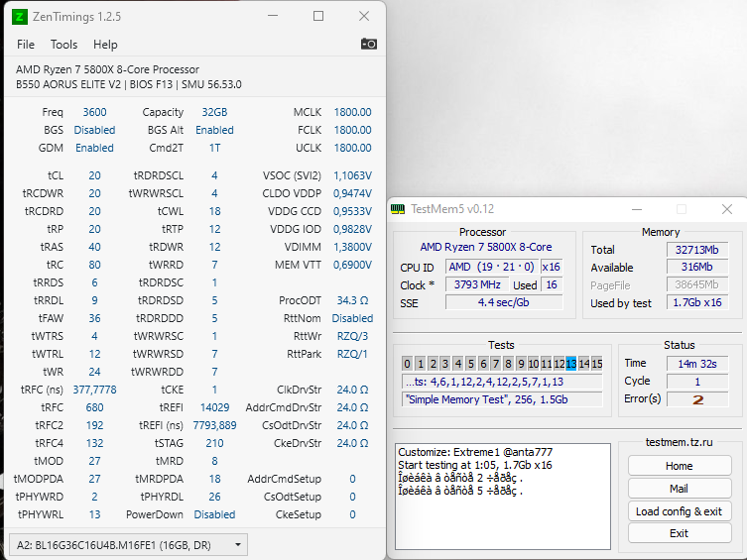
Task: Select test box 8 in Tests
Action: (508, 364)
